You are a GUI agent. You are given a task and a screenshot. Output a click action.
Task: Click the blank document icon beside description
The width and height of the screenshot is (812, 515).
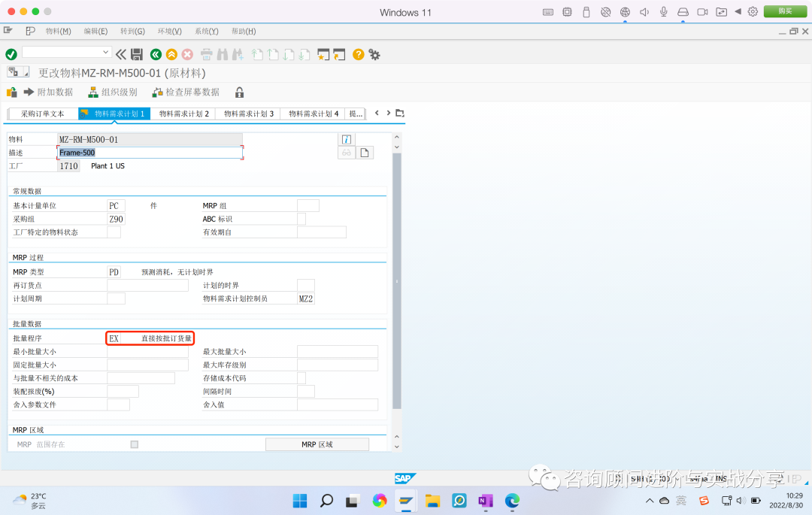click(x=365, y=153)
